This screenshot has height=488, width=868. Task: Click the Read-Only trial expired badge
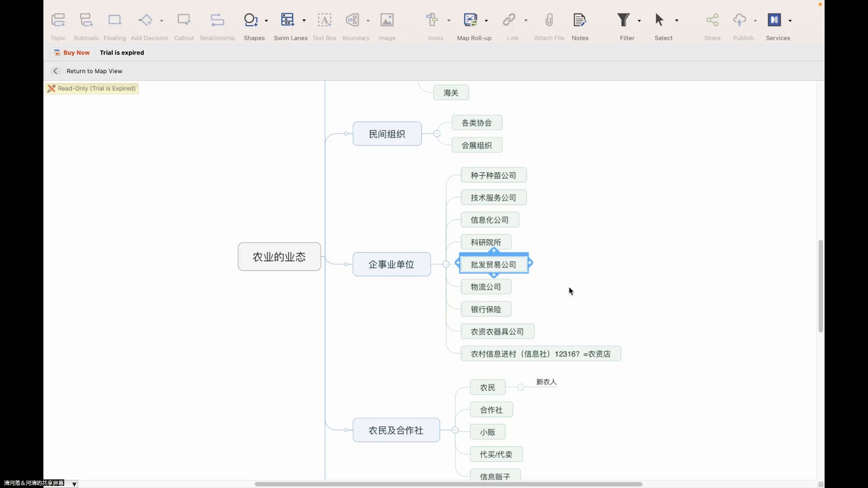click(x=92, y=89)
